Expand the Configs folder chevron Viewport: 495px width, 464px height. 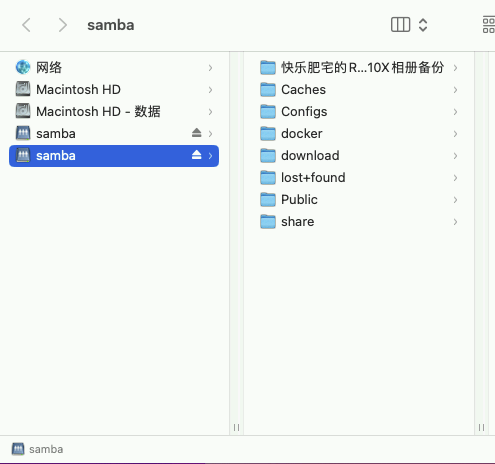pos(455,112)
